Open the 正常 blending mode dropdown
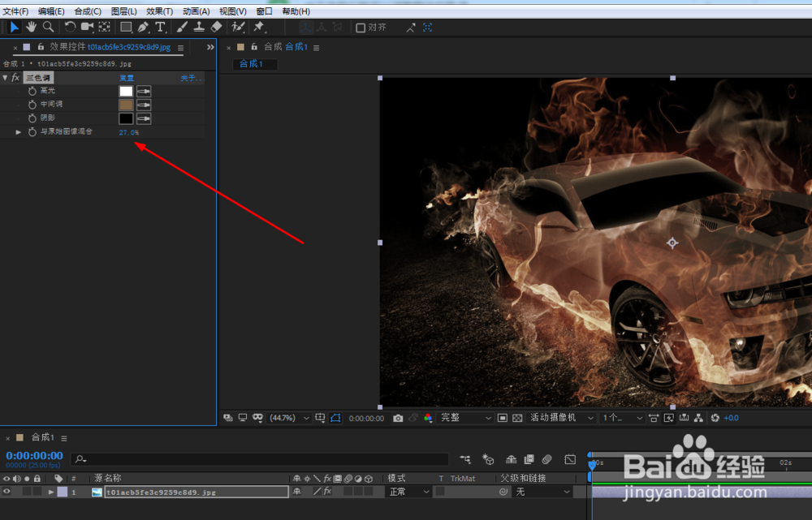The image size is (812, 520). [408, 492]
